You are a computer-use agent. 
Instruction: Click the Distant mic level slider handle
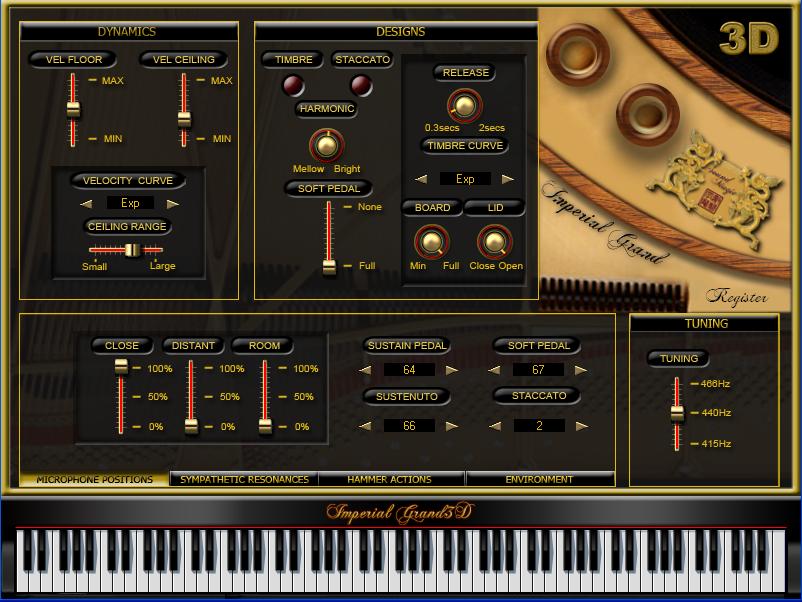click(191, 426)
